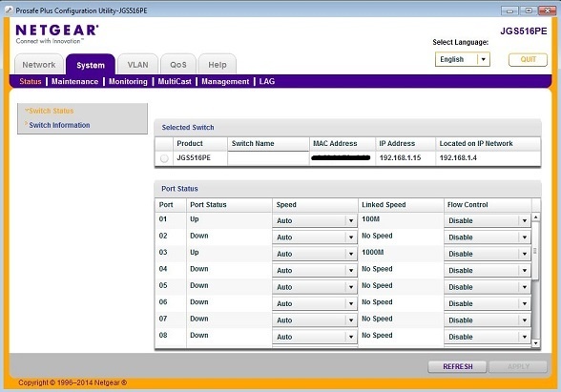Click the REFRESH button
This screenshot has height=392, width=561.
click(x=457, y=366)
